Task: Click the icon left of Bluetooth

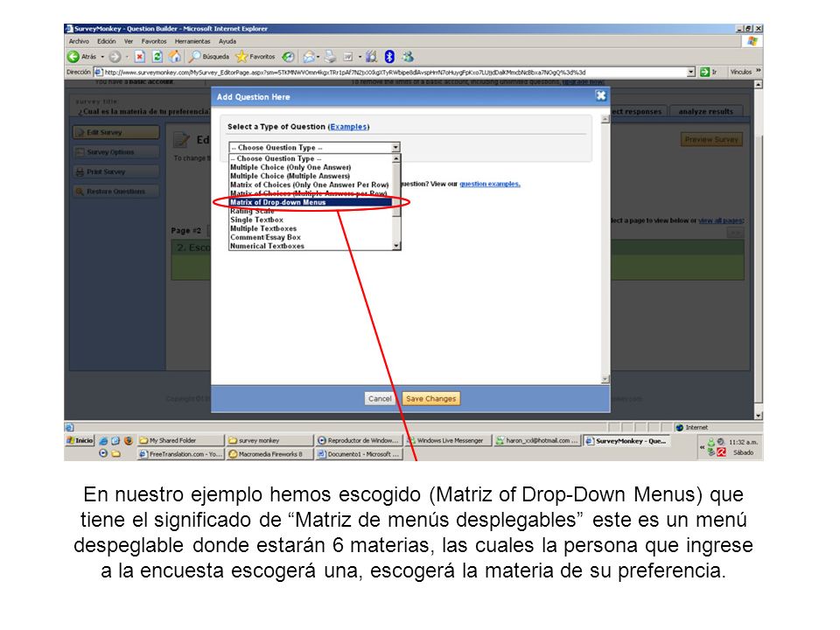Action: coord(372,56)
